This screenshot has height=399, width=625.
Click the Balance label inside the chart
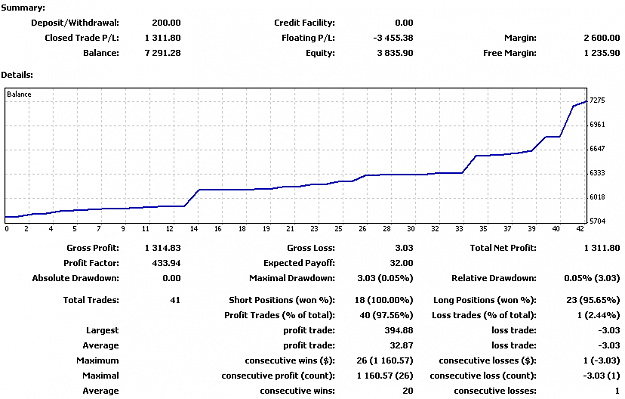pyautogui.click(x=19, y=94)
